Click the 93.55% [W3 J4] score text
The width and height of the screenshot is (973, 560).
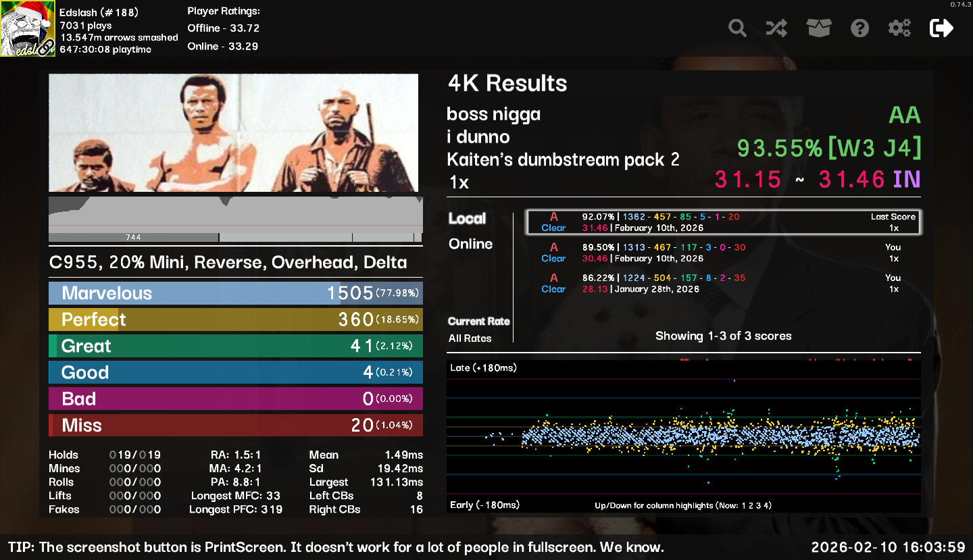pyautogui.click(x=828, y=148)
